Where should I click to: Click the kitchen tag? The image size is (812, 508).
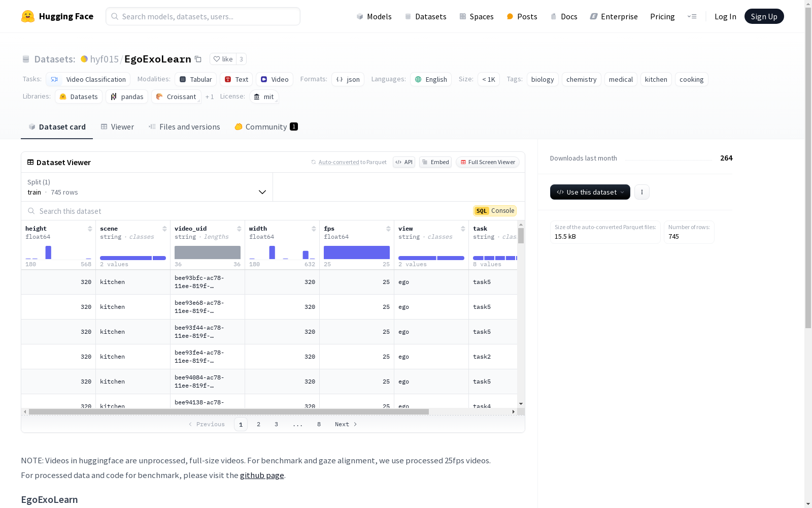point(656,79)
